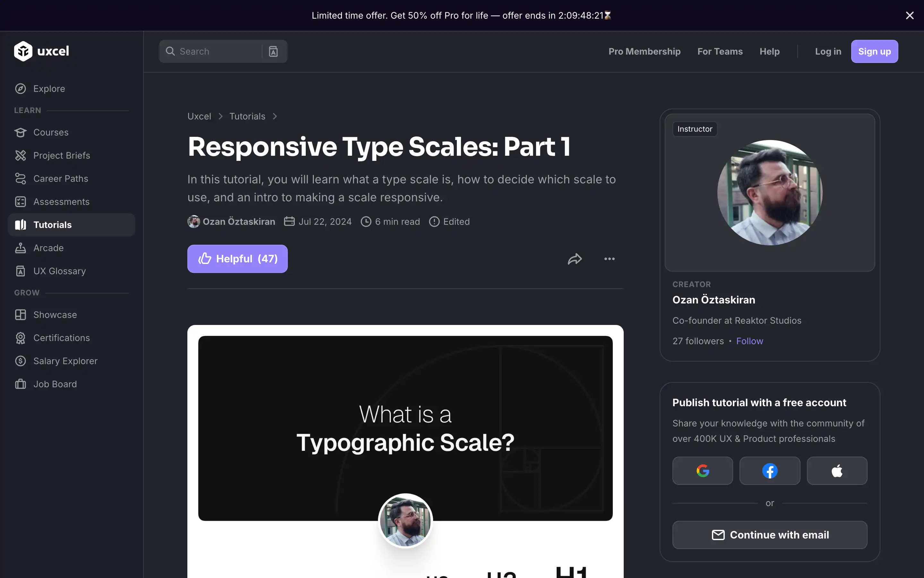Click the Arcade joystick icon
This screenshot has height=578, width=924.
pyautogui.click(x=21, y=248)
